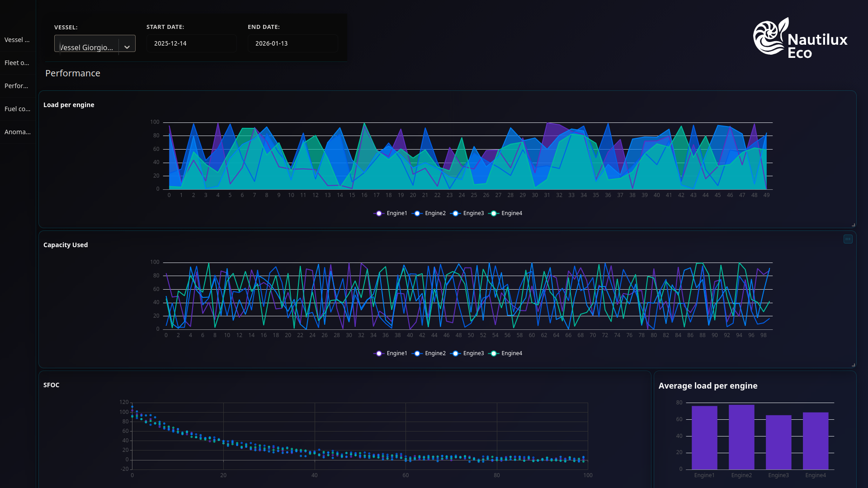Open the Vessel Giorgio selector box

click(x=95, y=43)
